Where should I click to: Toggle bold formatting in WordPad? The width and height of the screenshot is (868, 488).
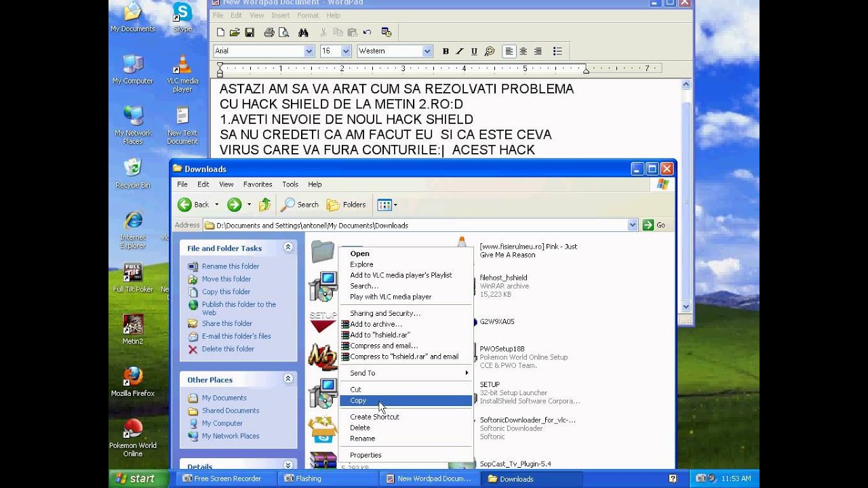(x=446, y=52)
